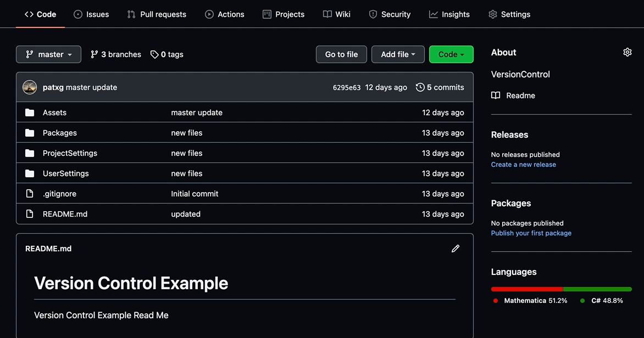Expand the master branch dropdown
The height and width of the screenshot is (338, 644).
point(48,54)
